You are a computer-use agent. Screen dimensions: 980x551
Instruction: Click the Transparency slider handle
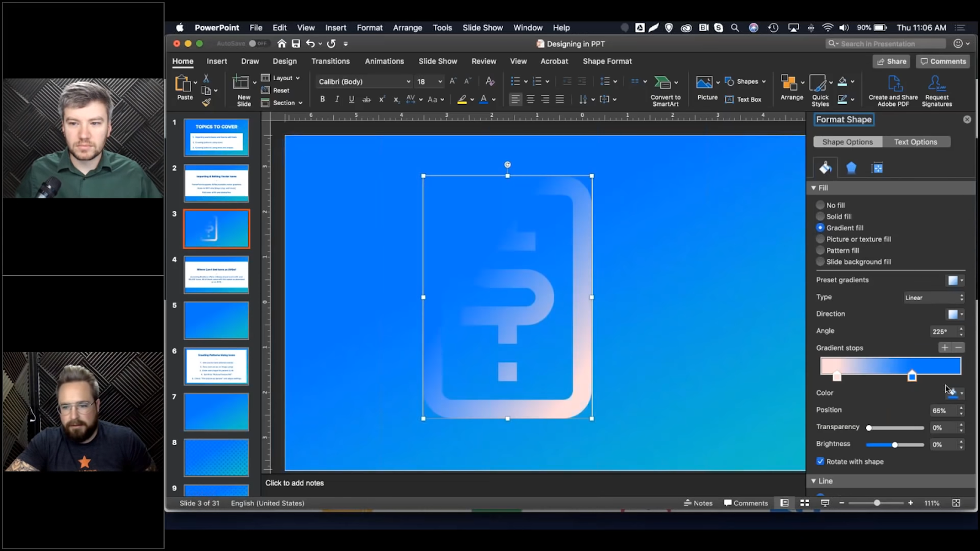coord(869,428)
